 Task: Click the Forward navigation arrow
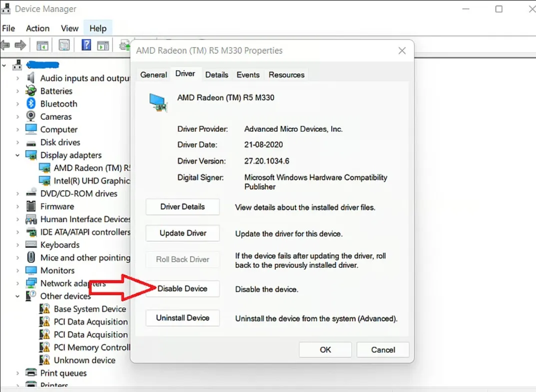point(20,45)
